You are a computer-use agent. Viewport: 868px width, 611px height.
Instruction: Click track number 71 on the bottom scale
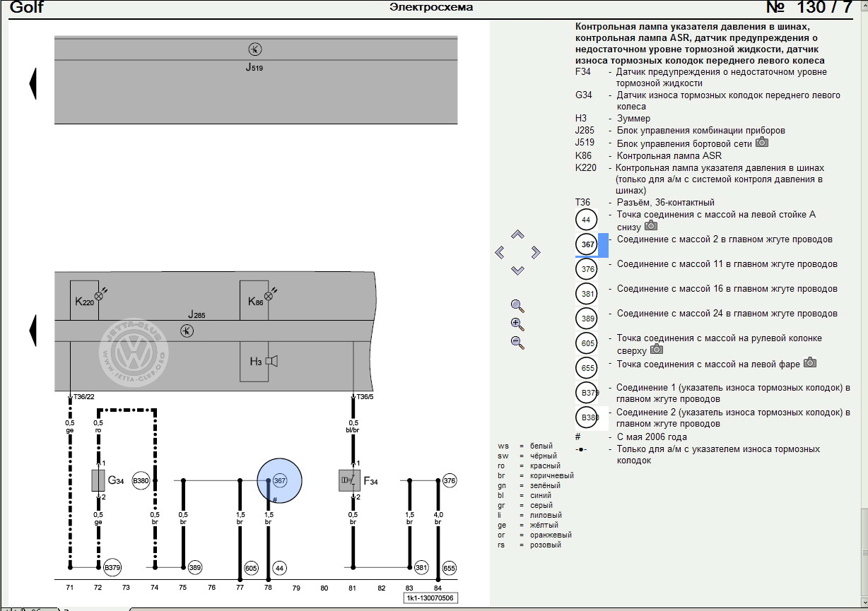pyautogui.click(x=69, y=587)
